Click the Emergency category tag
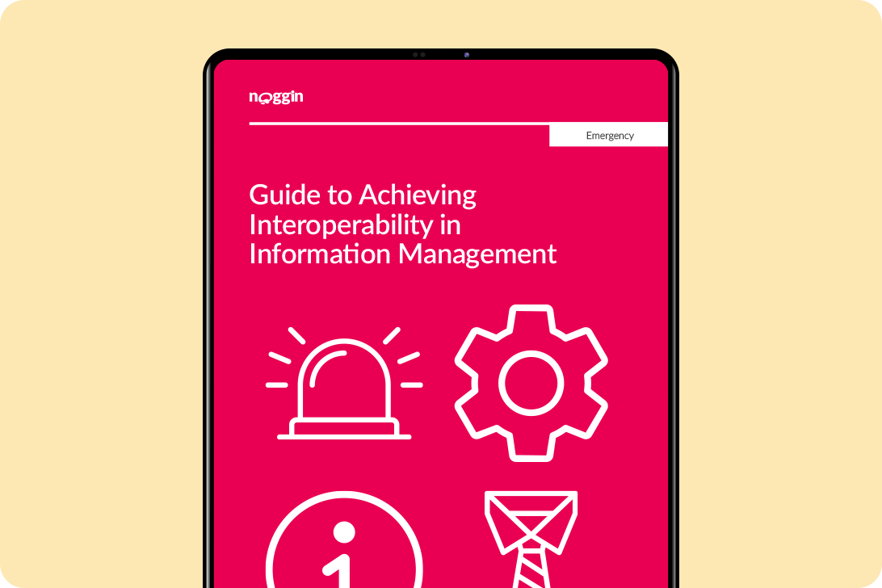Screen dimensions: 882x588 609,136
